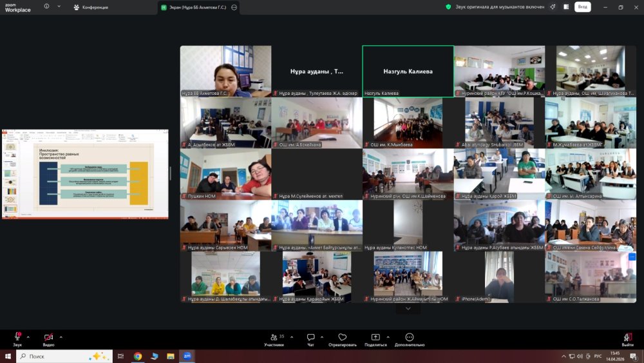Image resolution: width=644 pixels, height=363 pixels.
Task: Open the volume control in system tray
Action: pos(580,356)
